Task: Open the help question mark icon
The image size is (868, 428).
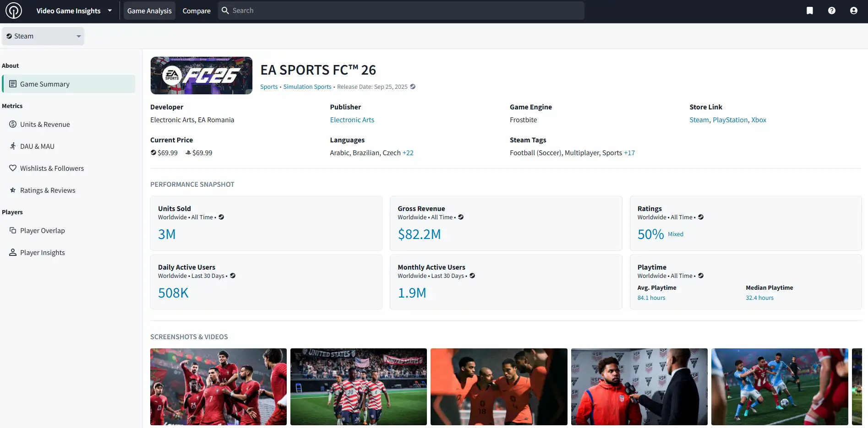Action: [x=832, y=11]
